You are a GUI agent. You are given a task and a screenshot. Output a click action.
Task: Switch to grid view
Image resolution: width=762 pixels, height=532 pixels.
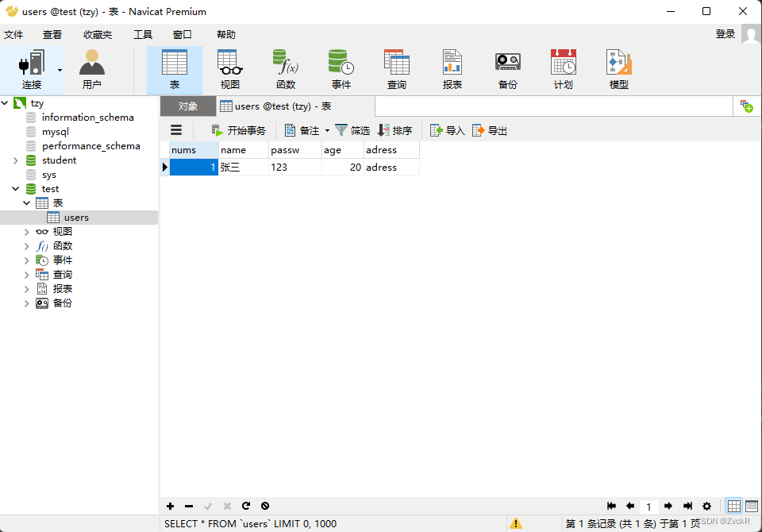pyautogui.click(x=733, y=507)
